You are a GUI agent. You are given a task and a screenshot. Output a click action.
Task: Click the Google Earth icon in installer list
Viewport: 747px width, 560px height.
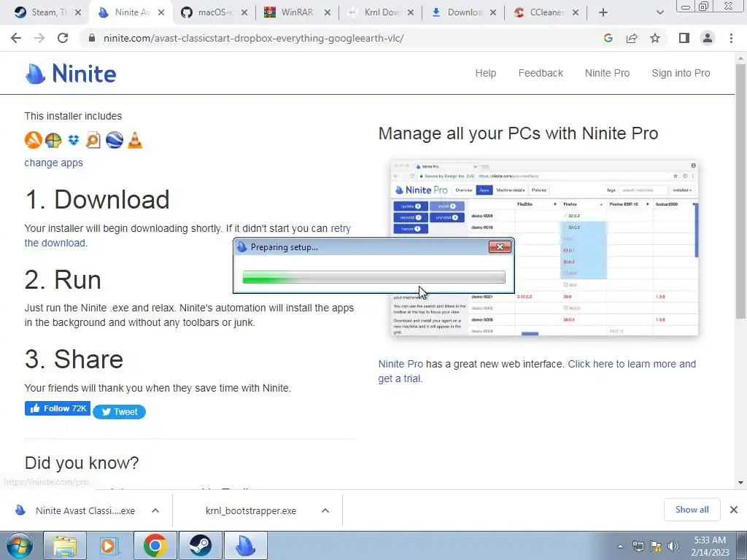click(115, 140)
